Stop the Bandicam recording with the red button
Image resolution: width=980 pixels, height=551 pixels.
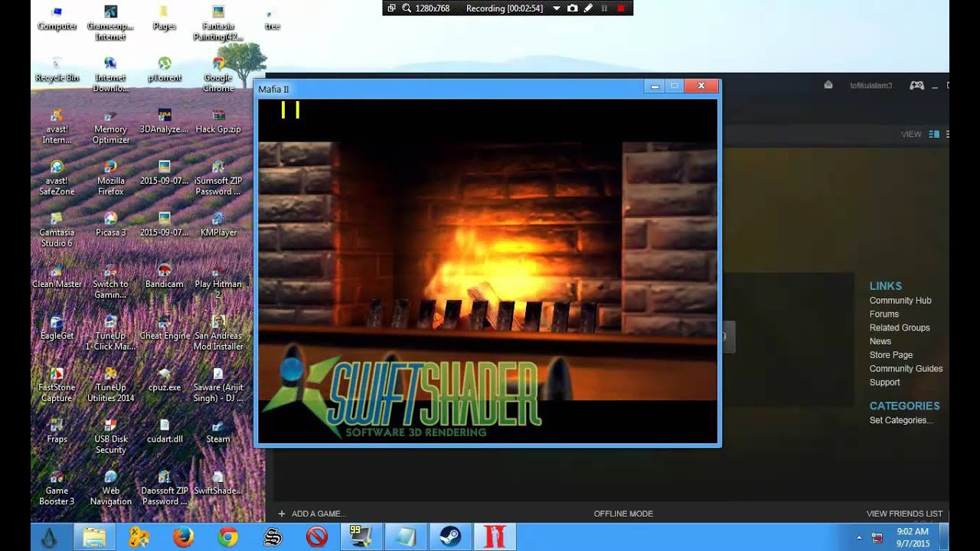point(621,8)
